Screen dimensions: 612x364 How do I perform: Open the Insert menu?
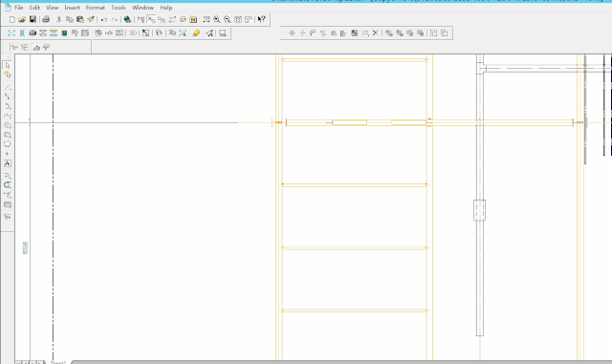72,8
